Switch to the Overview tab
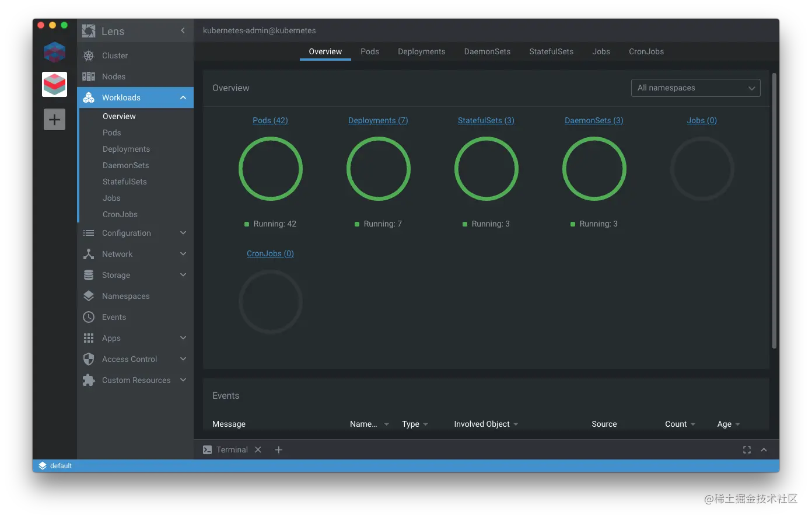 tap(325, 51)
